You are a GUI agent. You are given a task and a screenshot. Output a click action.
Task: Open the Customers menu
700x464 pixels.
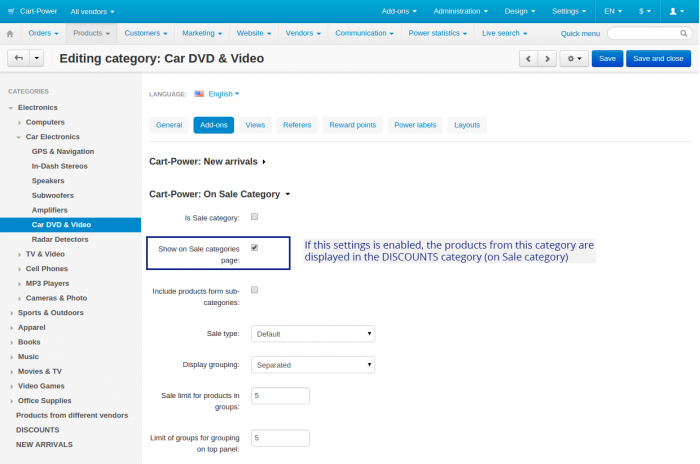(x=146, y=33)
